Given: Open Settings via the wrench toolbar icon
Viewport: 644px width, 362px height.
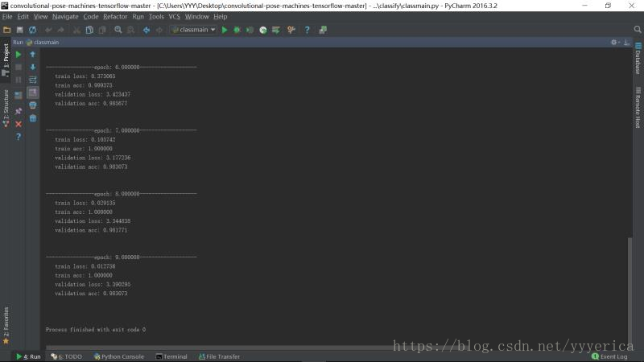Looking at the screenshot, I should (x=291, y=30).
